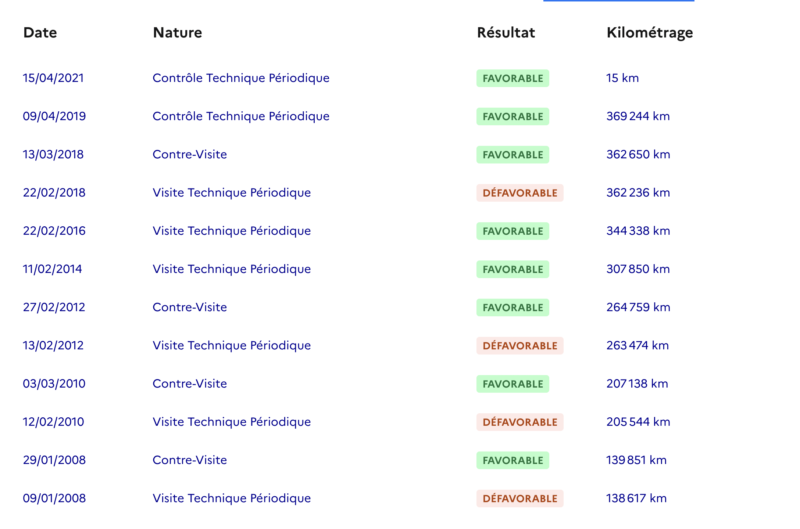Click the 15 km mileage value

point(622,78)
